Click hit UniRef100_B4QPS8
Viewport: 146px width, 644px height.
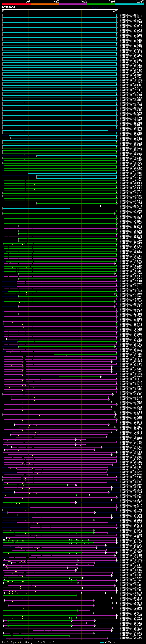(x=131, y=447)
